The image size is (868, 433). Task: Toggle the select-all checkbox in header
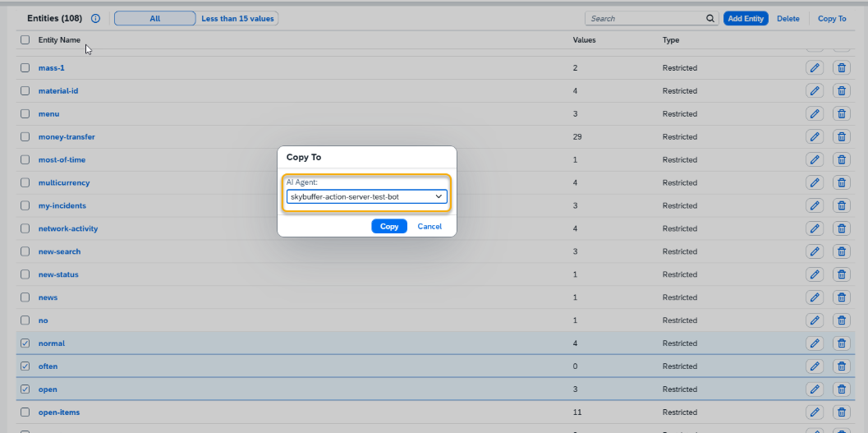point(25,40)
